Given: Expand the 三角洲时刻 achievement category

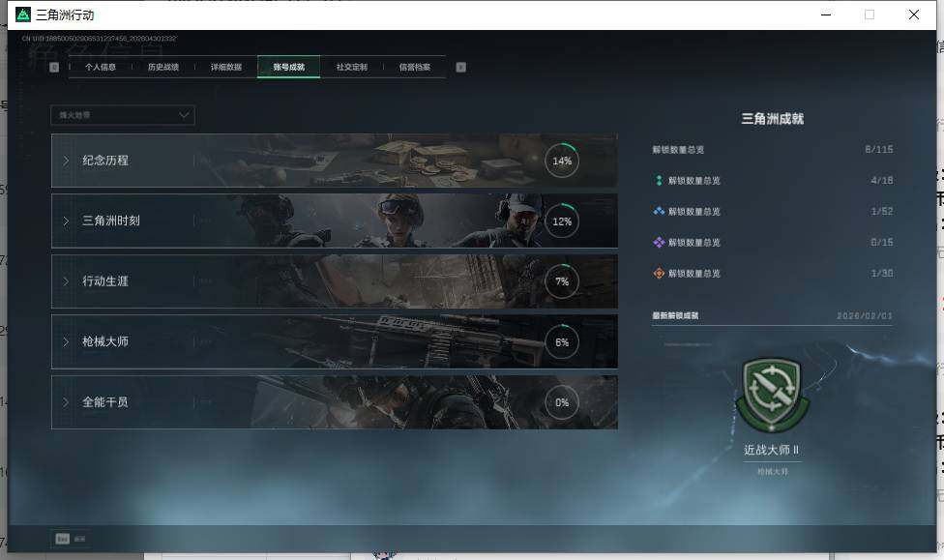Looking at the screenshot, I should 334,221.
